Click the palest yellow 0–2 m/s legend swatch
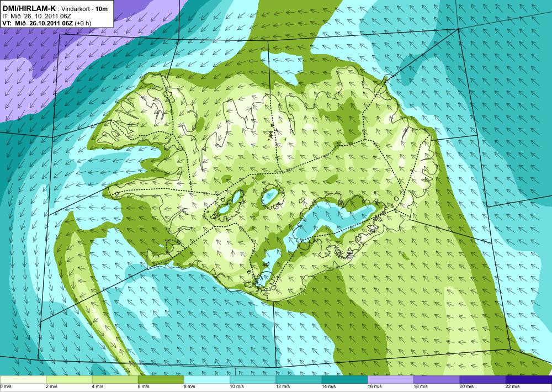 23,379
